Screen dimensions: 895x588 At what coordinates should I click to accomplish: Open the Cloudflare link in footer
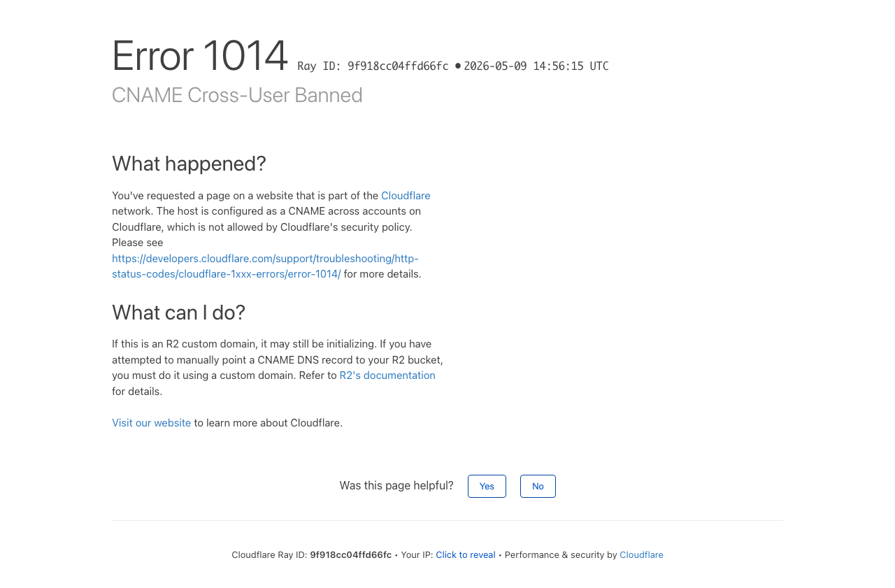coord(641,555)
